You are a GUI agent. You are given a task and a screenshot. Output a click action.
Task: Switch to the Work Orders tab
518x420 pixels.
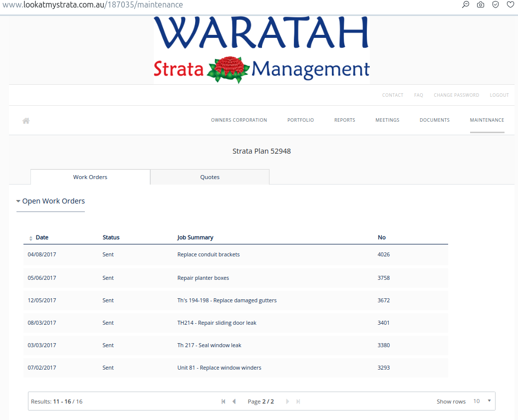coord(90,177)
